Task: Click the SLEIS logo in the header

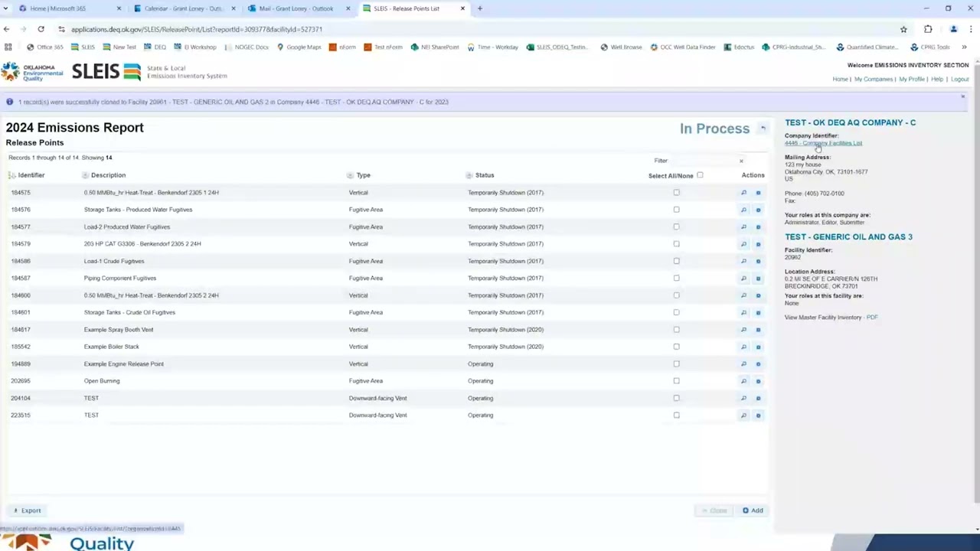Action: 106,71
